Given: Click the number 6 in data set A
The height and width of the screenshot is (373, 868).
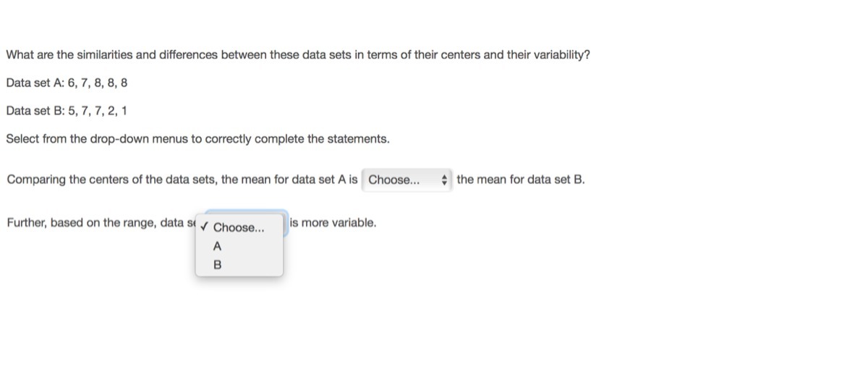Looking at the screenshot, I should pyautogui.click(x=70, y=83).
